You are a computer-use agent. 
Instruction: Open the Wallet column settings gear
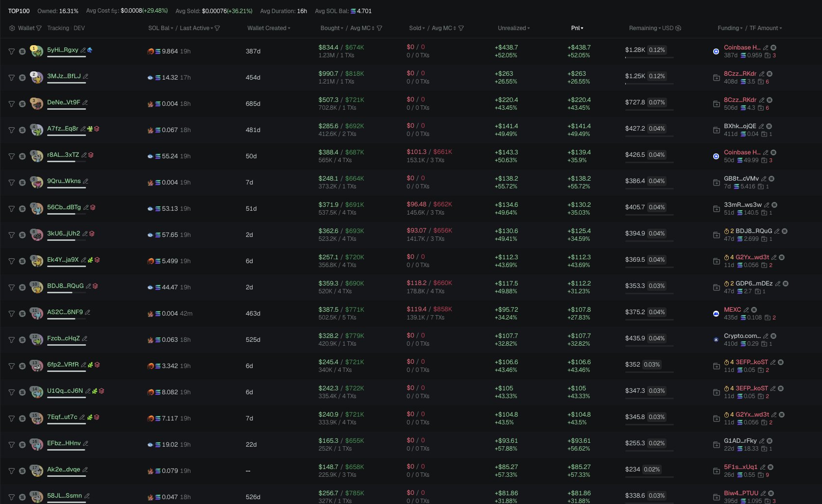(x=12, y=28)
